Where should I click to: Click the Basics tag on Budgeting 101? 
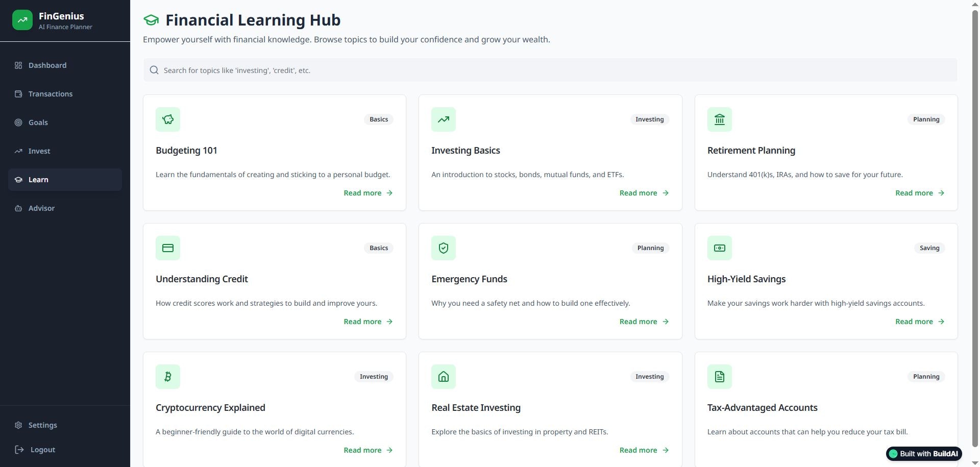379,119
